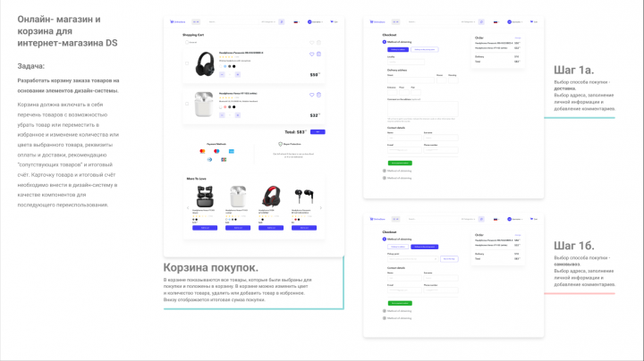This screenshot has width=644, height=361.
Task: Click the comment textarea in Step 1a
Action: click(x=422, y=109)
